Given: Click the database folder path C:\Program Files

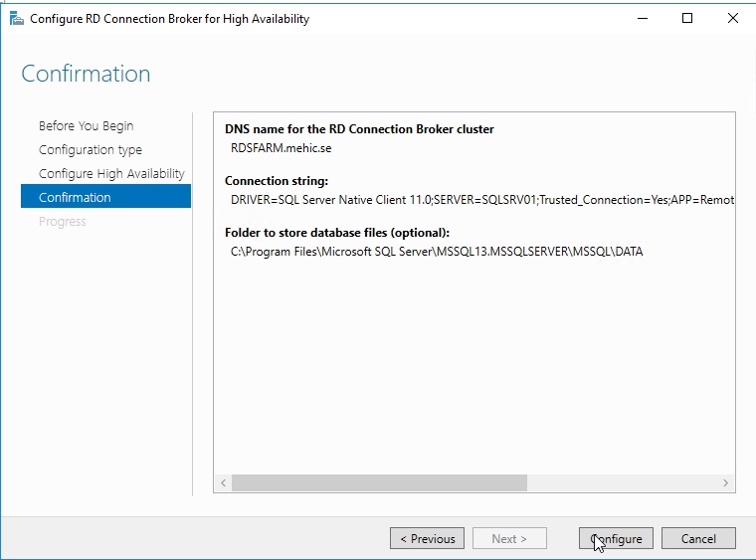Looking at the screenshot, I should [437, 252].
